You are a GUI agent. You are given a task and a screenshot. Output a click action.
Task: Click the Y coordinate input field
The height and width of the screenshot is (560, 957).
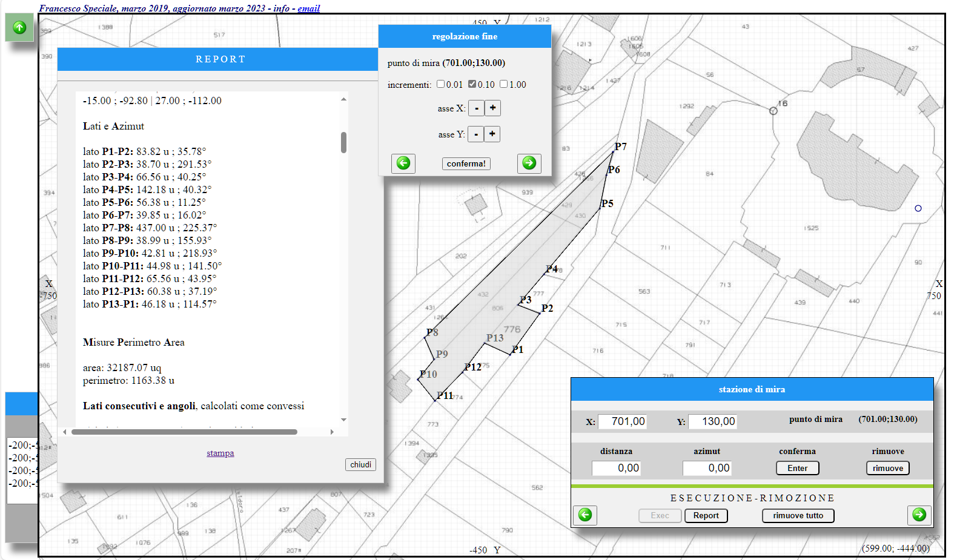point(712,421)
